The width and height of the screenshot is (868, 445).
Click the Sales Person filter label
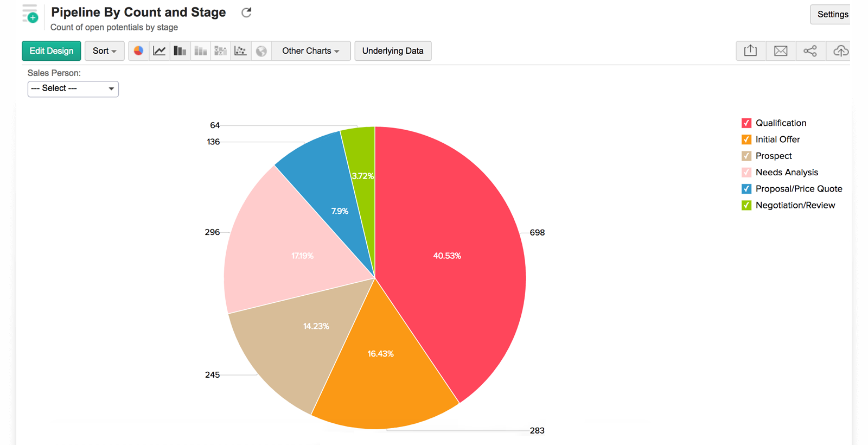click(x=54, y=73)
